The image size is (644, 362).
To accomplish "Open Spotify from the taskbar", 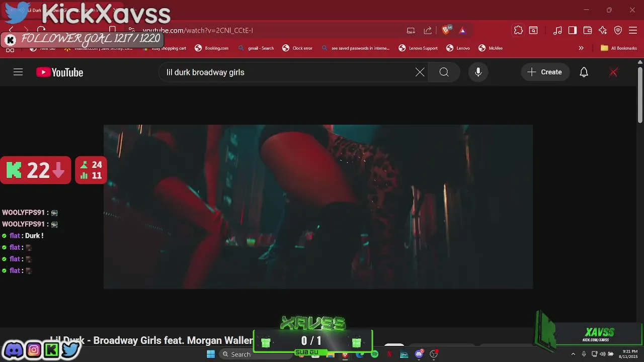I will (374, 354).
